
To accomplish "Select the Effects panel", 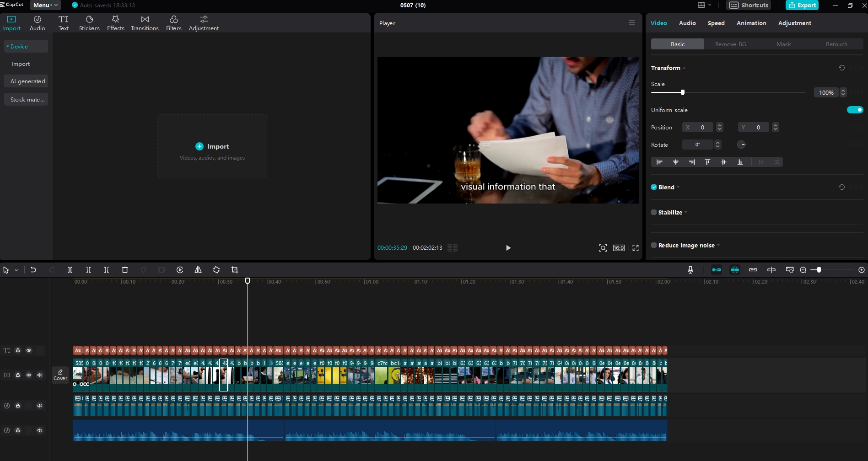I will (x=115, y=23).
